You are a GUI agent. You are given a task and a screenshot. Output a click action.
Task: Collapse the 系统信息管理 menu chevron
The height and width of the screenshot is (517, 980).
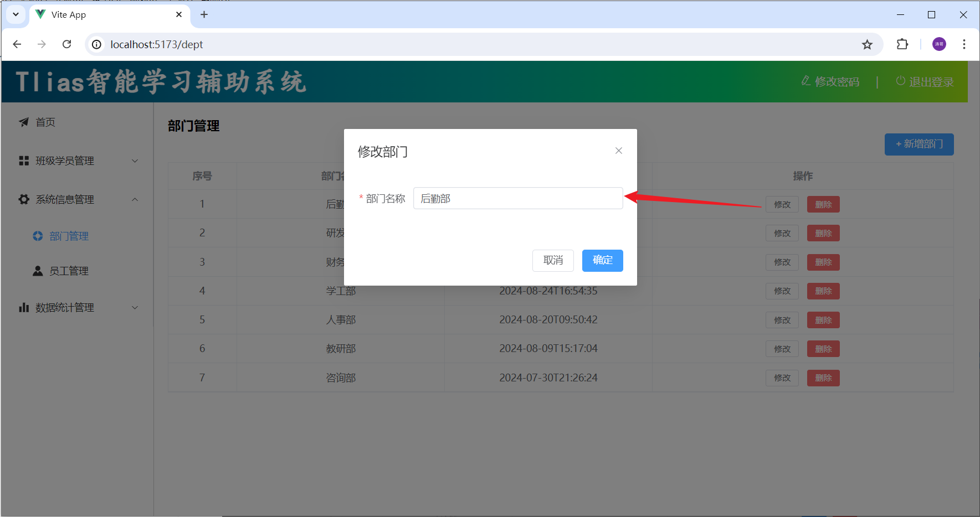point(135,199)
